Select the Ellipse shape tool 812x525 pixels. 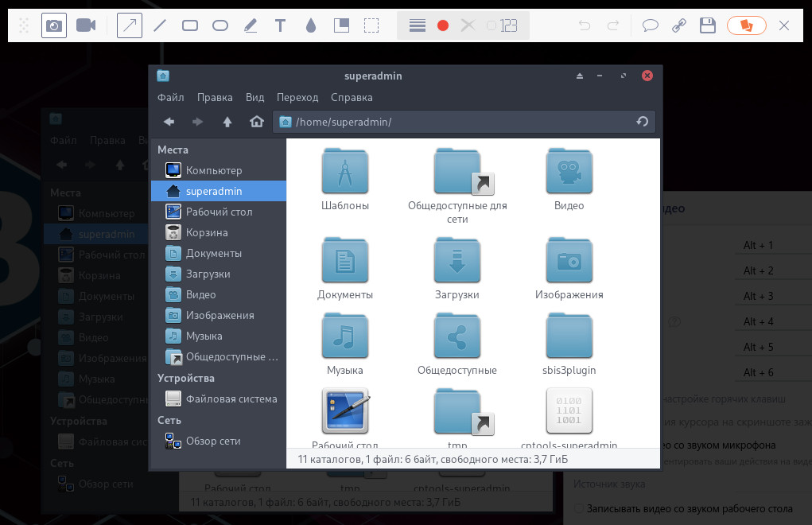(220, 25)
